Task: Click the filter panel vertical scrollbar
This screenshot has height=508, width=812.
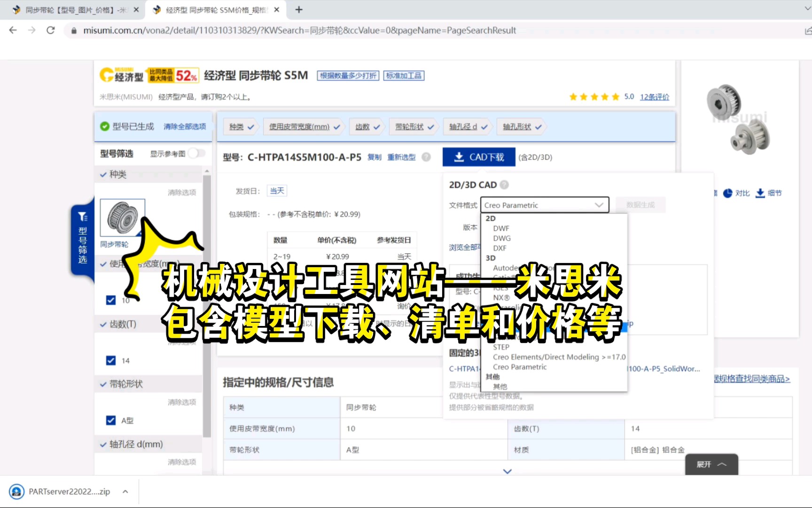Action: 207,306
